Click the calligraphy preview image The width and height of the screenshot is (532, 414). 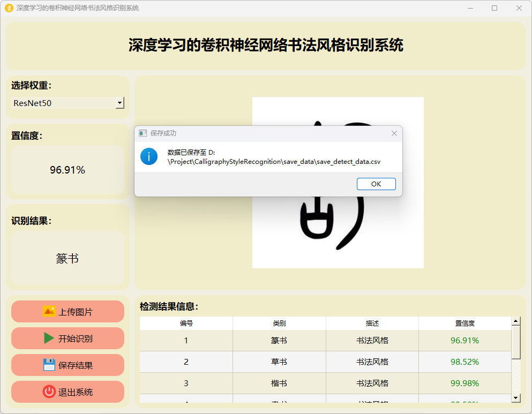338,236
